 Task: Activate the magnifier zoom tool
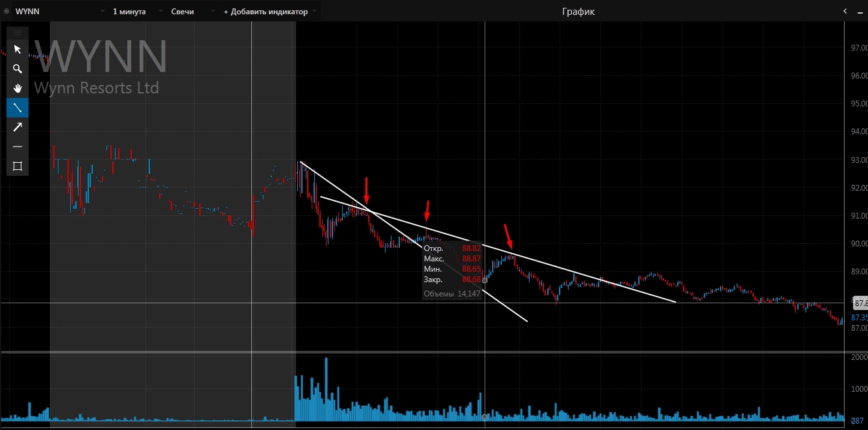pyautogui.click(x=18, y=69)
